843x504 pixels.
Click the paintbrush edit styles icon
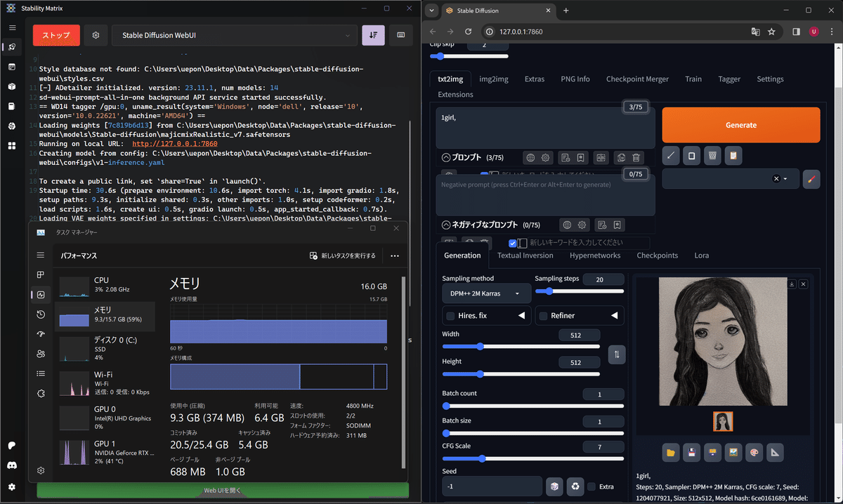point(811,179)
